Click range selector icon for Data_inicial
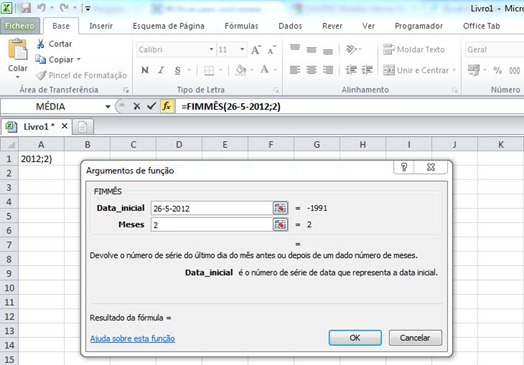The height and width of the screenshot is (365, 524). pos(280,208)
